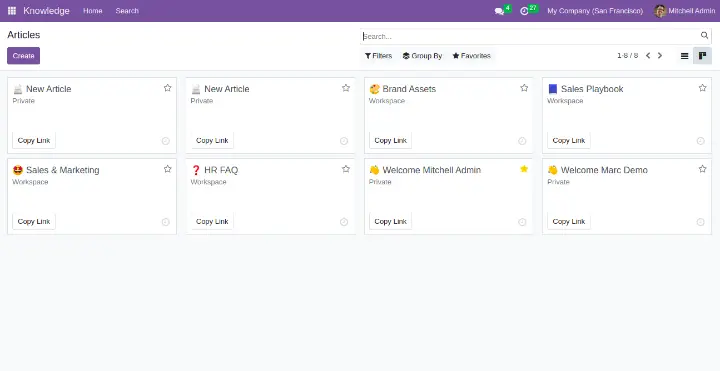
Task: Open the Mitchell Admin user menu
Action: [x=685, y=11]
